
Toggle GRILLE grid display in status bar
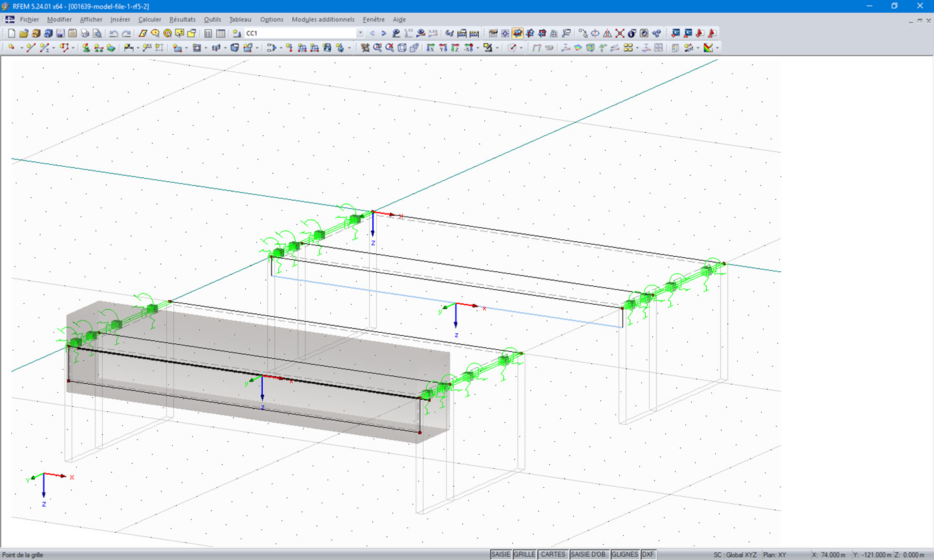click(x=525, y=554)
